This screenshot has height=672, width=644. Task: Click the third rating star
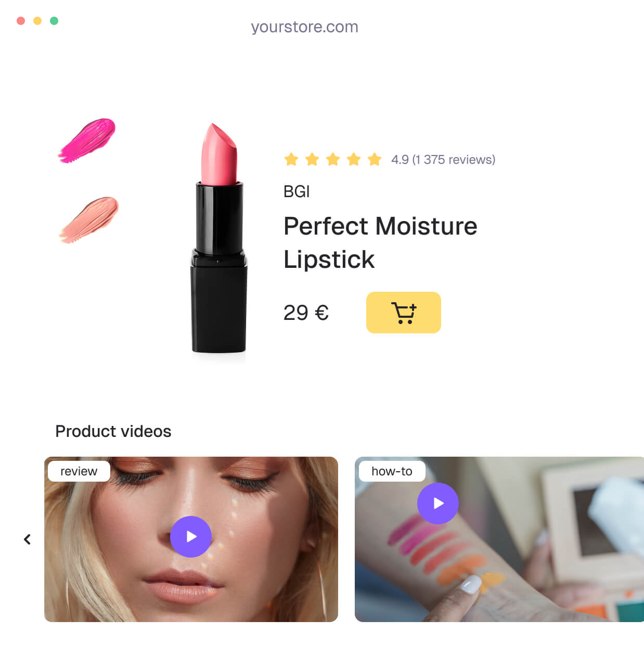[333, 159]
